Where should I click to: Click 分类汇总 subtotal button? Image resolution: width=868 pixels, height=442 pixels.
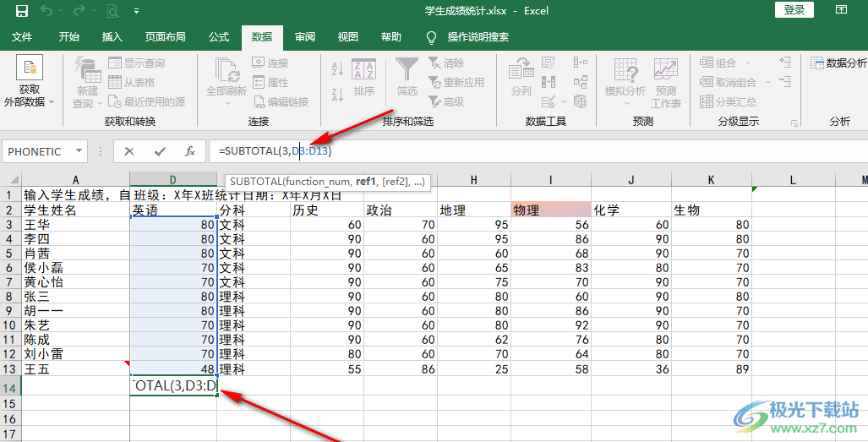[728, 101]
